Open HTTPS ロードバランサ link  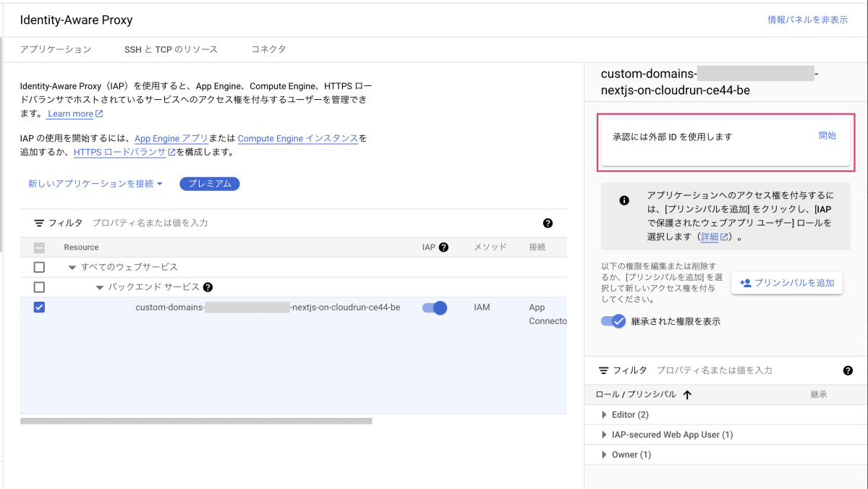124,152
